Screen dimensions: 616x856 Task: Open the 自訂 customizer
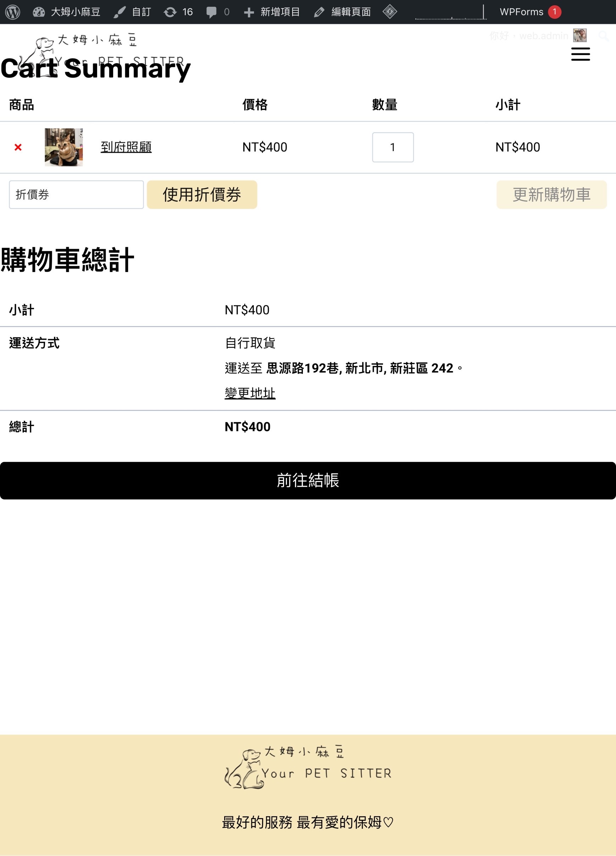132,12
